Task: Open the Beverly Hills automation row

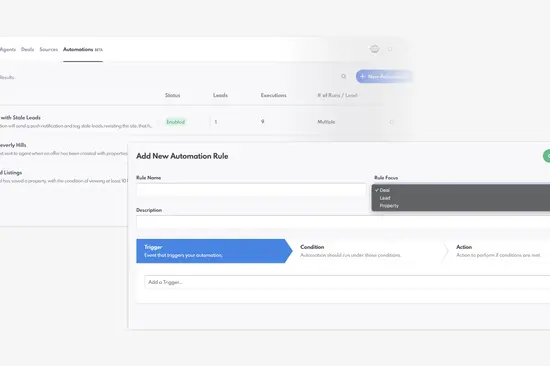Action: pyautogui.click(x=64, y=149)
